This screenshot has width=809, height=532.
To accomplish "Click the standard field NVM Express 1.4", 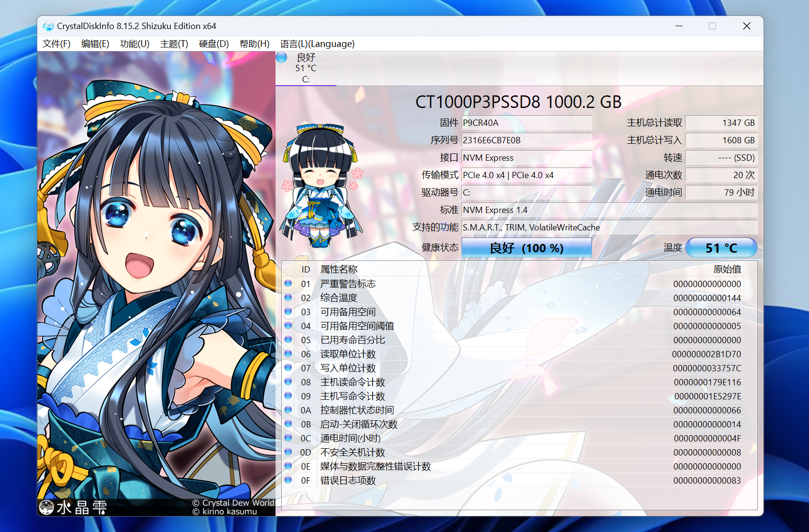I will pyautogui.click(x=610, y=210).
